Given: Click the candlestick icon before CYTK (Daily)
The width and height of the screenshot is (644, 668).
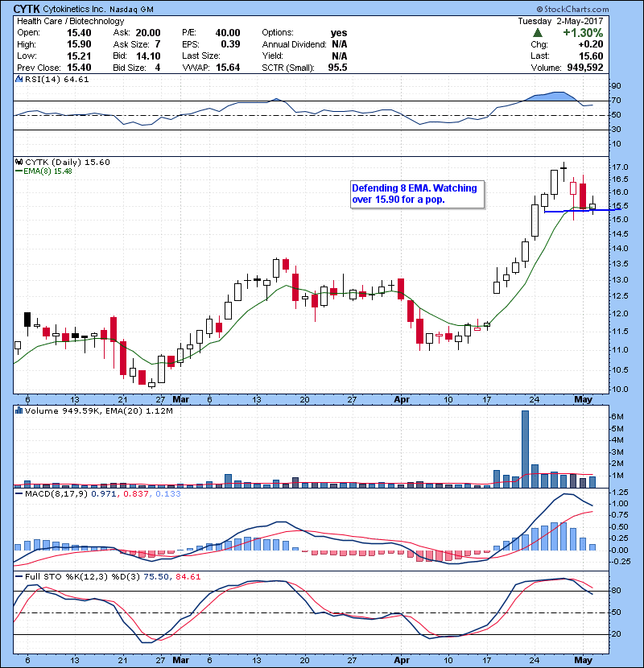Looking at the screenshot, I should (19, 162).
